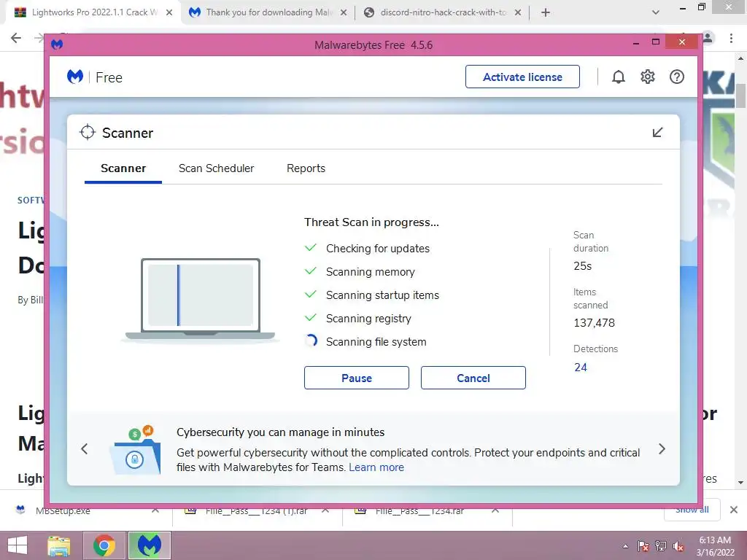
Task: Click the Malwarebytes title bar icon
Action: [x=57, y=44]
